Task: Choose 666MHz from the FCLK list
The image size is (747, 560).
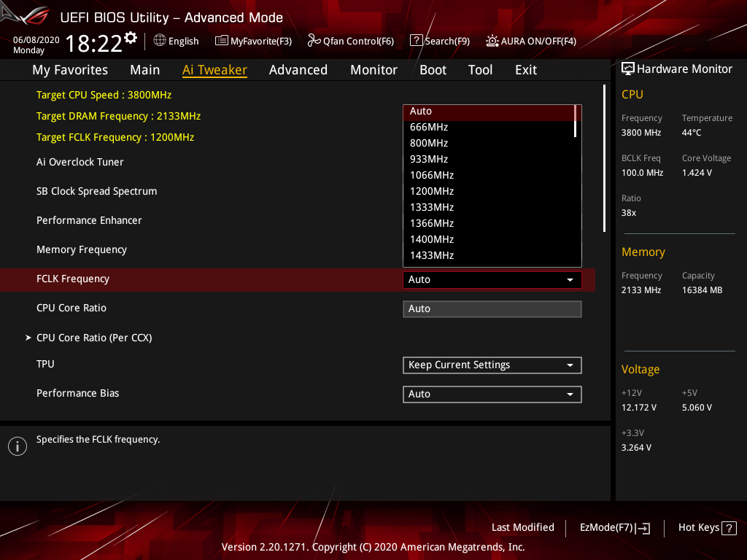Action: pos(489,127)
